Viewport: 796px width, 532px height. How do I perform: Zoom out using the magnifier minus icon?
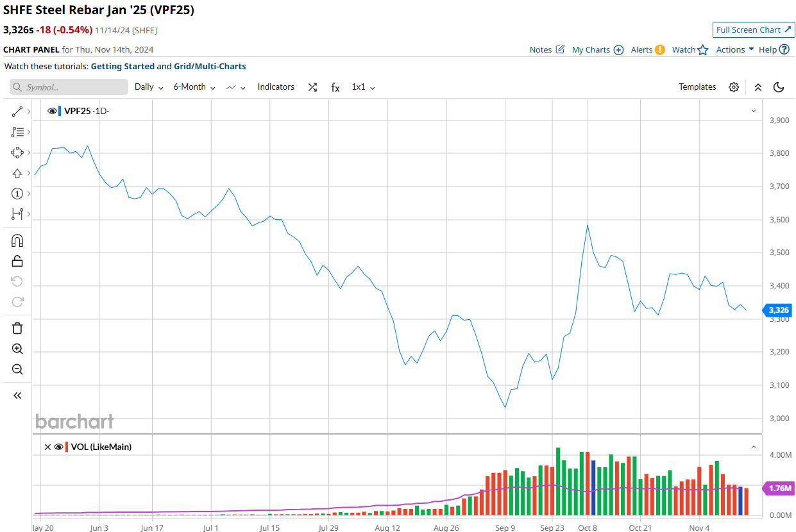(x=17, y=370)
